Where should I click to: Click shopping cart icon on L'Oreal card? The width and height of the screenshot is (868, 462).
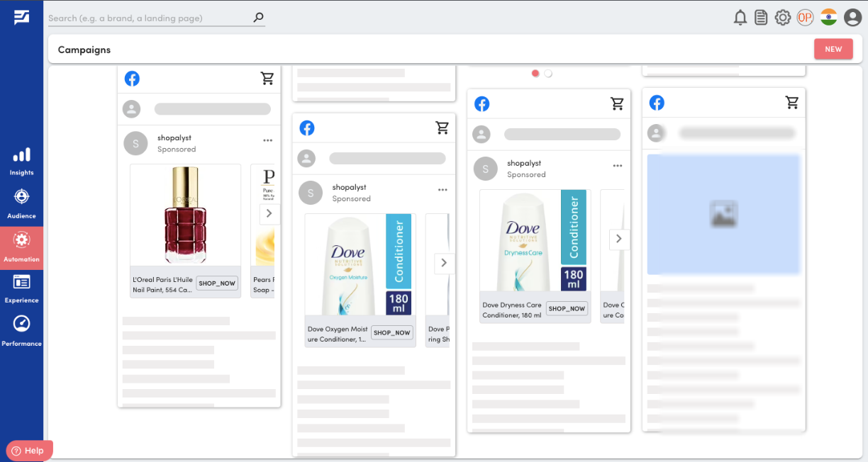pyautogui.click(x=267, y=79)
